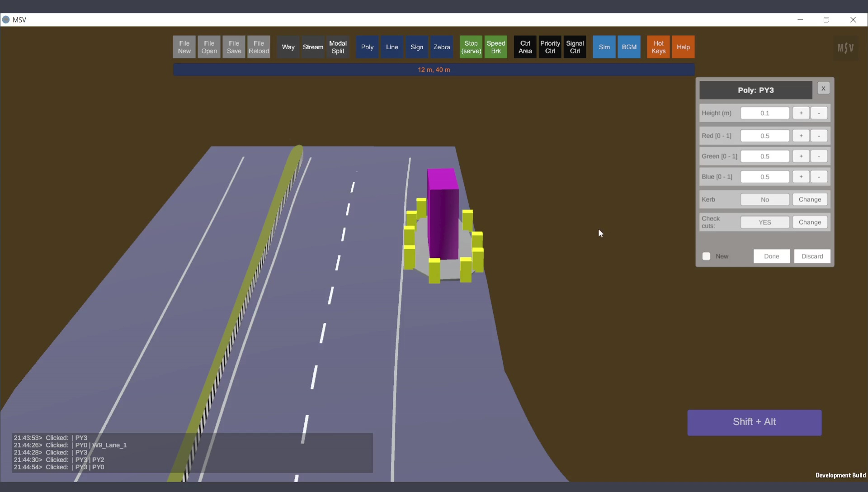Screen dimensions: 868x492
Task: Enable the New checkbox in Poly panel
Action: pos(706,256)
